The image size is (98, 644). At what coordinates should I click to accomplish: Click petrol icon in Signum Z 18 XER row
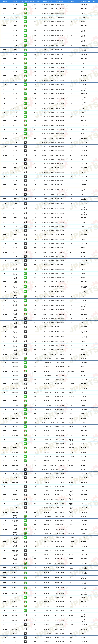coord(25,362)
